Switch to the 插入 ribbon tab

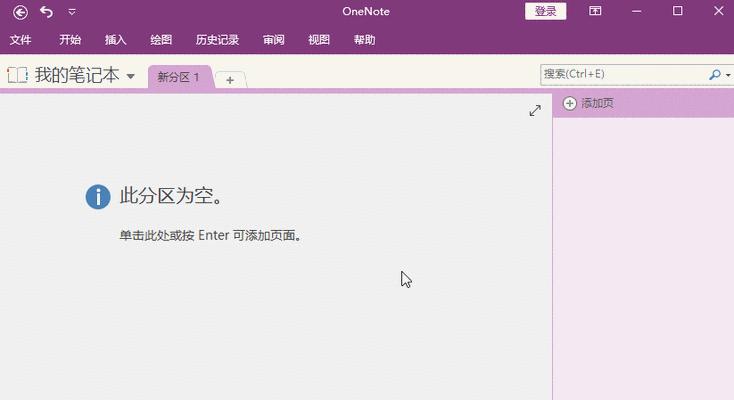[116, 40]
